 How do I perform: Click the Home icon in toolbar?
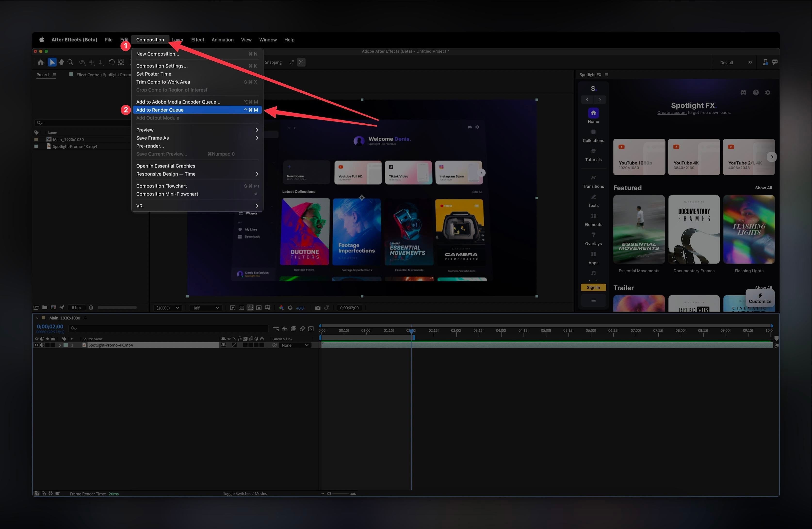click(41, 62)
